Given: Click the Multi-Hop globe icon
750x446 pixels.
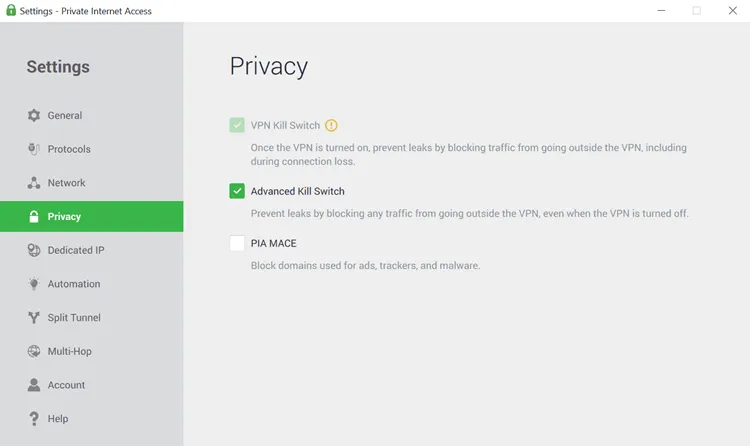Looking at the screenshot, I should (34, 351).
